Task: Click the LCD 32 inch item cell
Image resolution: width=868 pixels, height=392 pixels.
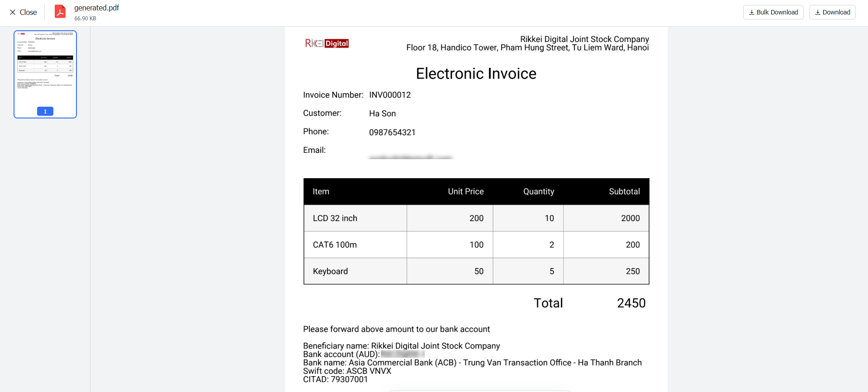Action: point(335,218)
